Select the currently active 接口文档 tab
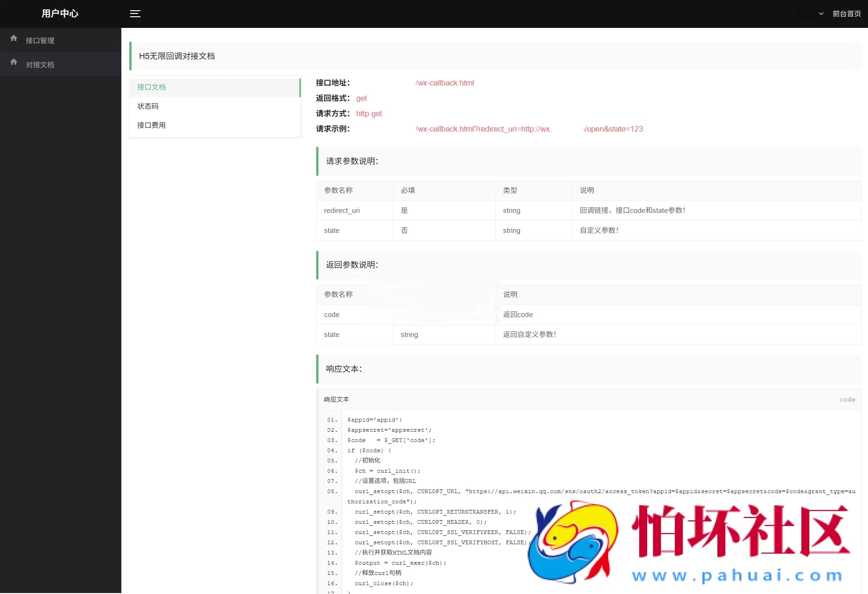868x594 pixels. [151, 87]
